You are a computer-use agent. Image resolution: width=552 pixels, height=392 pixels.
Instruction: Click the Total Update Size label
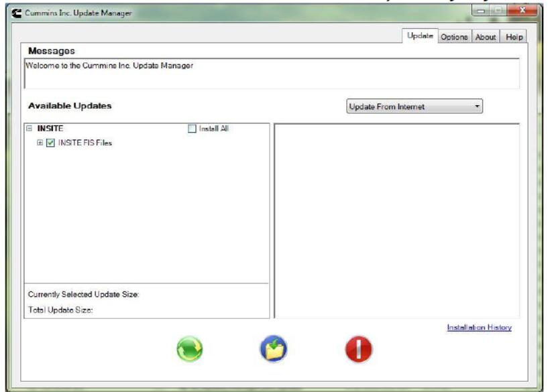pyautogui.click(x=60, y=310)
